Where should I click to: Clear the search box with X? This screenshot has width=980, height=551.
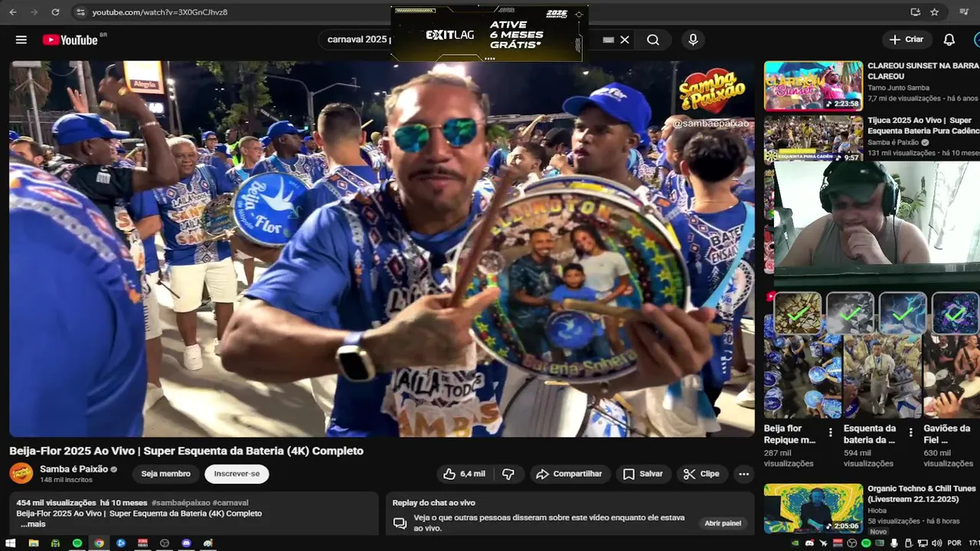point(625,40)
